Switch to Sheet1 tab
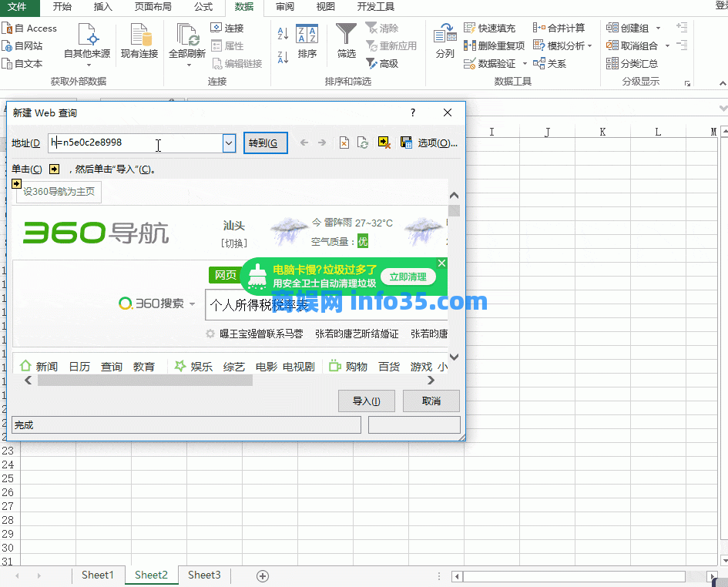Image resolution: width=728 pixels, height=587 pixels. tap(98, 575)
